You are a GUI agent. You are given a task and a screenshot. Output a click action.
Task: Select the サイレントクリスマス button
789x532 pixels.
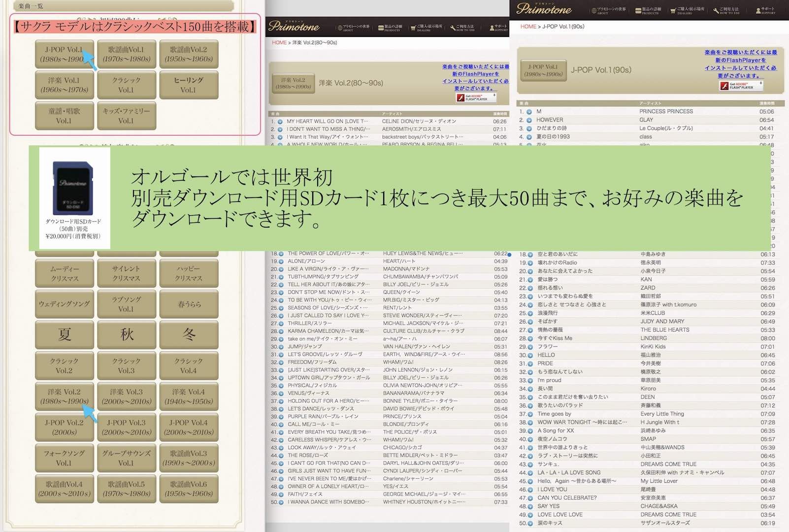pyautogui.click(x=127, y=273)
